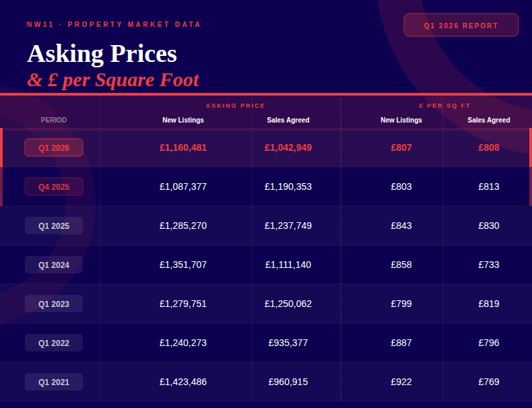This screenshot has height=408, width=532.
Task: Click £ per sq ft Sales Agreed header
Action: click(x=489, y=120)
